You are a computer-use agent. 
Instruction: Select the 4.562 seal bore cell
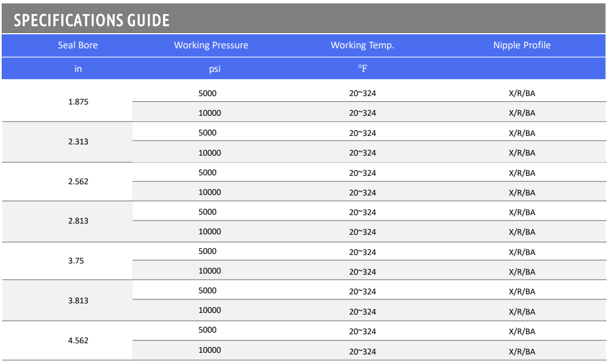coord(79,340)
